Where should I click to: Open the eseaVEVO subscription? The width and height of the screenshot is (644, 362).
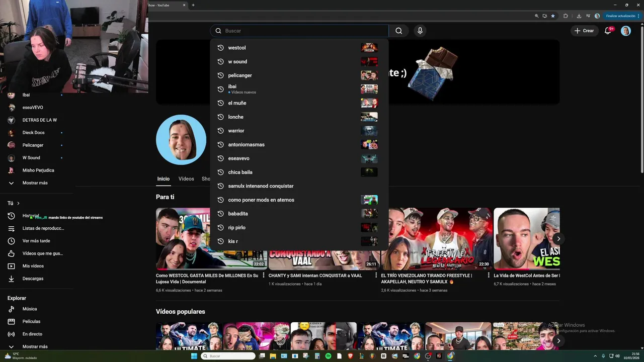click(36, 108)
